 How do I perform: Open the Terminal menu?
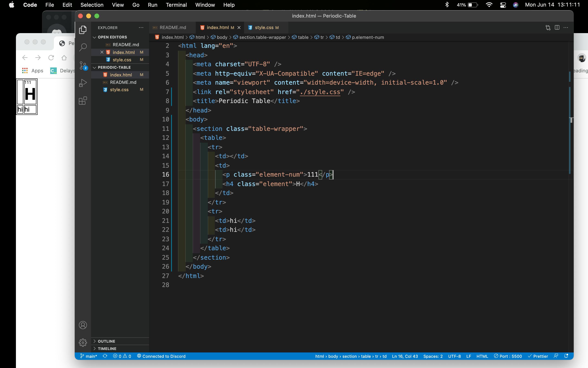tap(176, 5)
